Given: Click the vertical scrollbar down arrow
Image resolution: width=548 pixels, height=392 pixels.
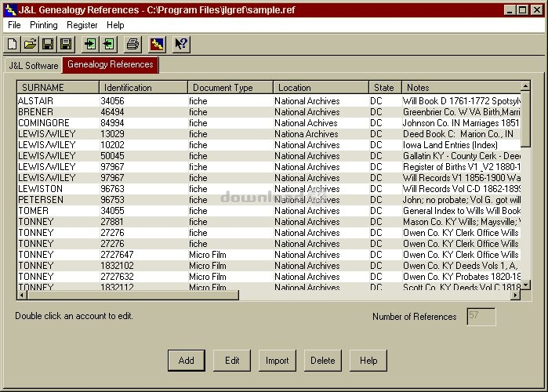Looking at the screenshot, I should coord(526,285).
